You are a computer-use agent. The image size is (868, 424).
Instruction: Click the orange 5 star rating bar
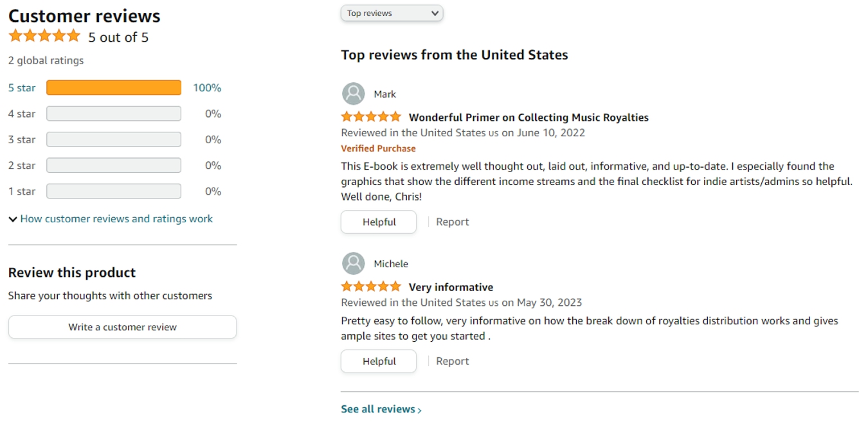(x=114, y=88)
